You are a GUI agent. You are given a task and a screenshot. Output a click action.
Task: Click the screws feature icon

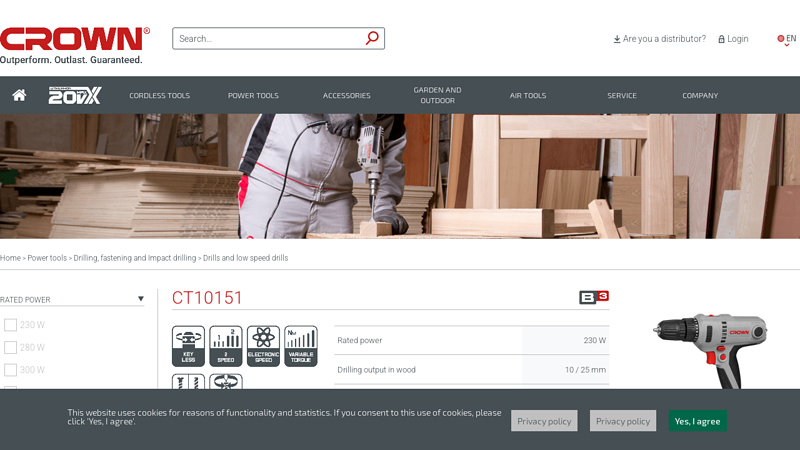pos(188,382)
